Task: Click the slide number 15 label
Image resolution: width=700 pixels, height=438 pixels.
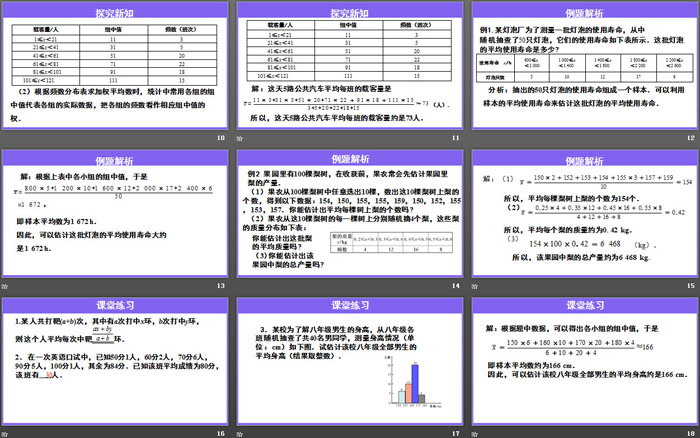Action: click(691, 286)
